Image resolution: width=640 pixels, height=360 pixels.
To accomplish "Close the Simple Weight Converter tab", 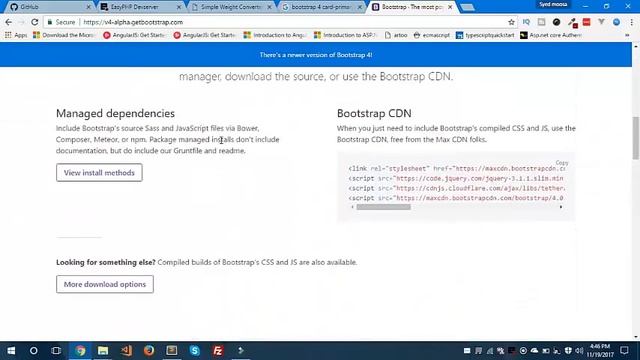I will (269, 7).
